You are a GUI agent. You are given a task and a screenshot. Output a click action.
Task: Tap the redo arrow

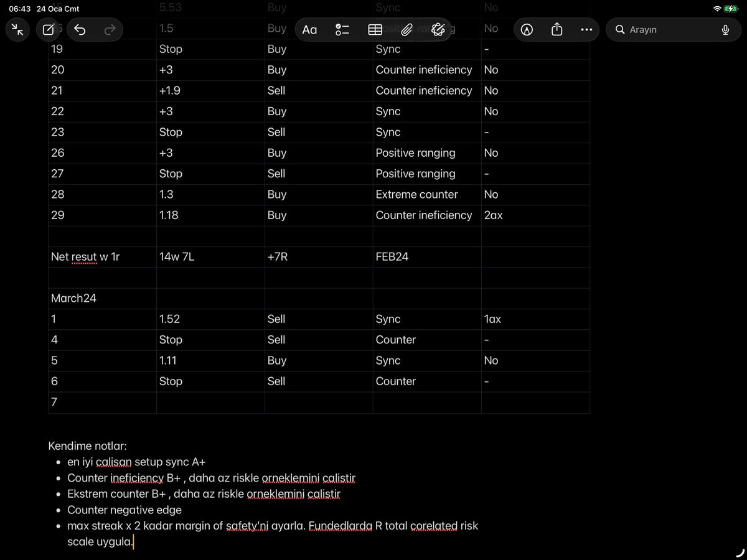coord(110,29)
